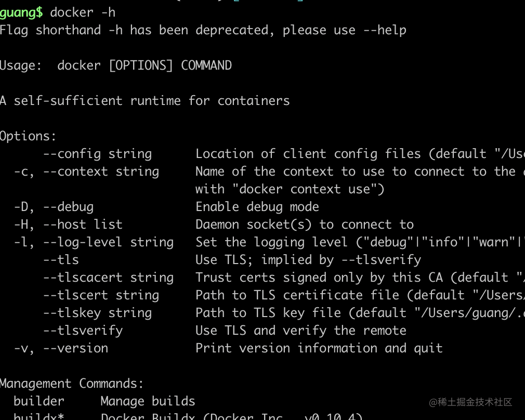Click the "--tls" option line
Viewport: 525px width, 420px height.
pos(61,260)
